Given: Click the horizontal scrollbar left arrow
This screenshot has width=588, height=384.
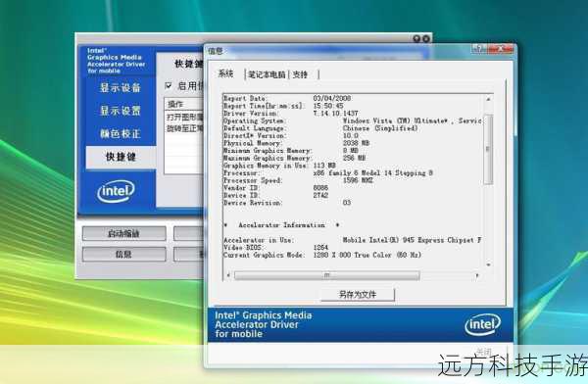Looking at the screenshot, I should click(228, 275).
